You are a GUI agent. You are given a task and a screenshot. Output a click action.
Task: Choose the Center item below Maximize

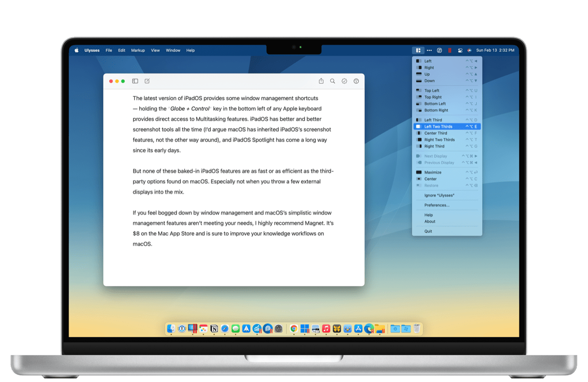tap(447, 179)
